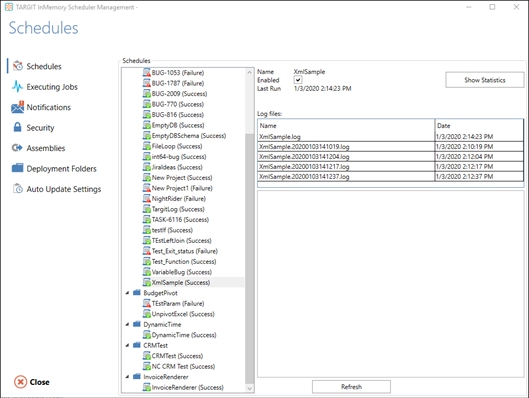Click the tree scrollbar up arrow

point(249,72)
